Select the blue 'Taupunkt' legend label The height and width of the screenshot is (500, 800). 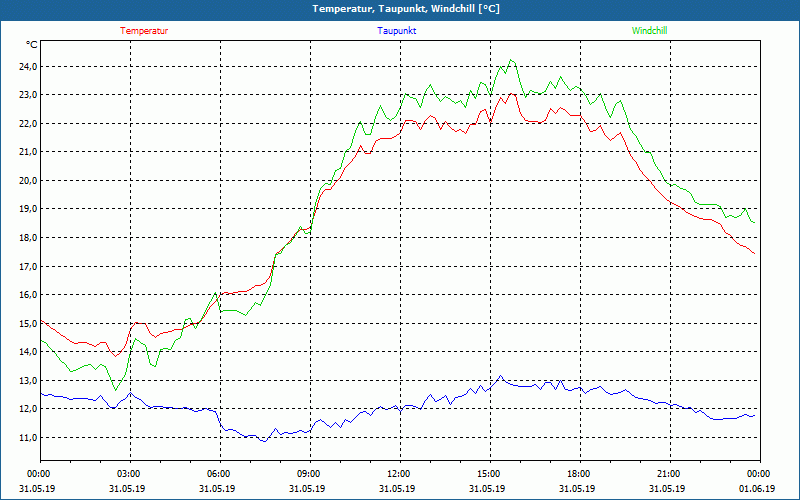[x=396, y=31]
